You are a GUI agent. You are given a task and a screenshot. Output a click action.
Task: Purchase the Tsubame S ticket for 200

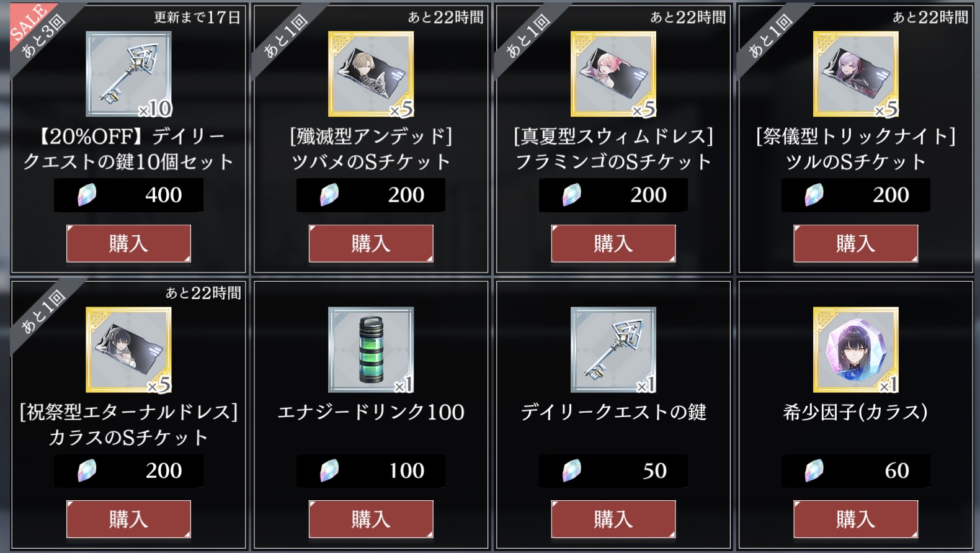(371, 243)
